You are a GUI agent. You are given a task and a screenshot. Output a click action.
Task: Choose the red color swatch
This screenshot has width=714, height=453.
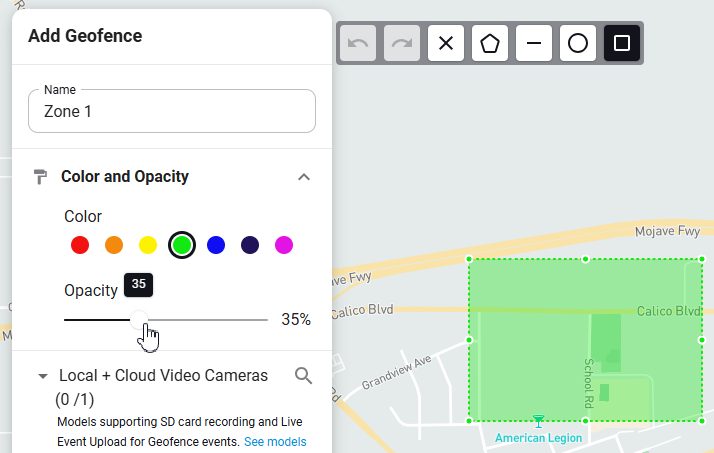(x=80, y=245)
